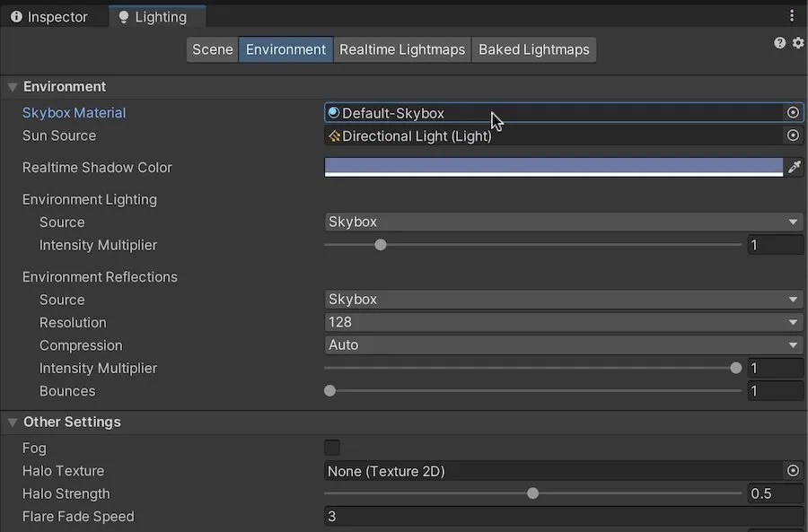
Task: Open the Halo Texture object picker
Action: [x=793, y=470]
